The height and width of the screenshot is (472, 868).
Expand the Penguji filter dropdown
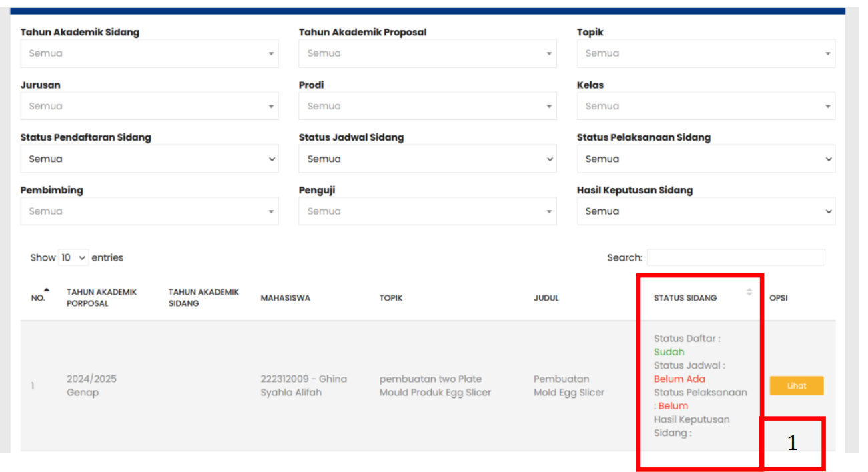tap(427, 211)
